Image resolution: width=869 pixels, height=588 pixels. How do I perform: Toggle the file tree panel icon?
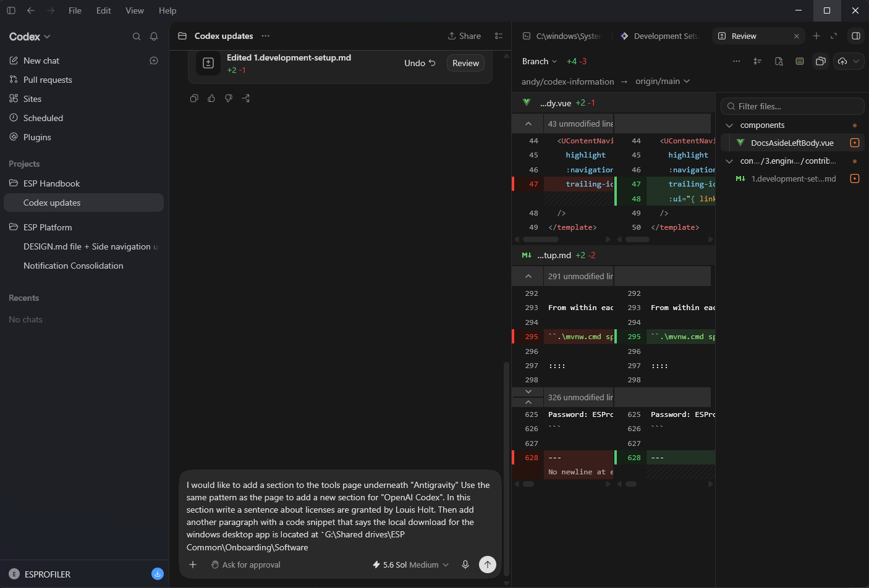(x=821, y=61)
